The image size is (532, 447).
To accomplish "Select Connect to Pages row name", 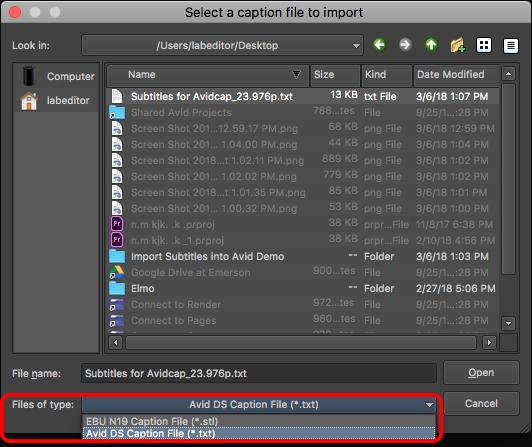I will point(173,320).
